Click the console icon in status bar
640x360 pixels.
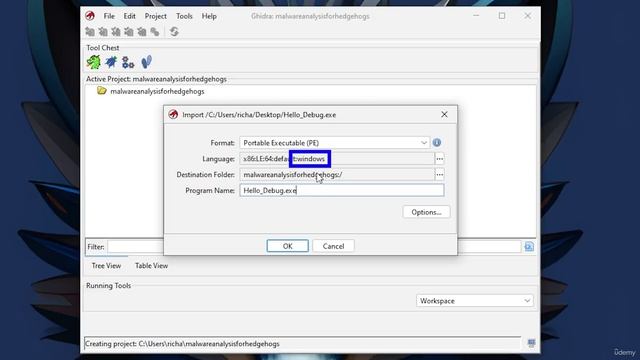pos(531,343)
